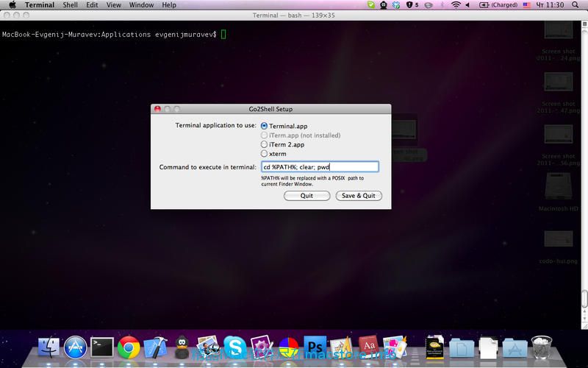
Task: Open the Terminal application menu
Action: click(40, 5)
